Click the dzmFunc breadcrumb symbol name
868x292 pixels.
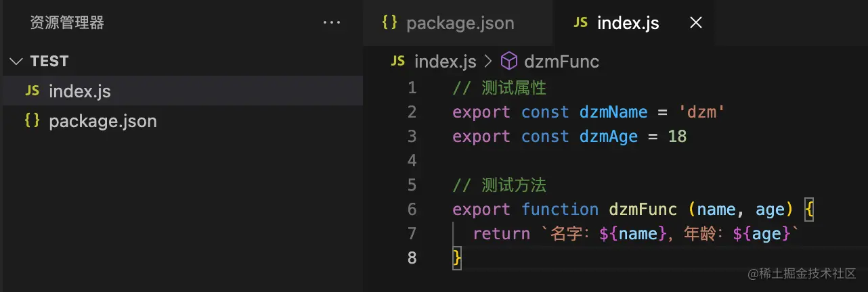(561, 62)
